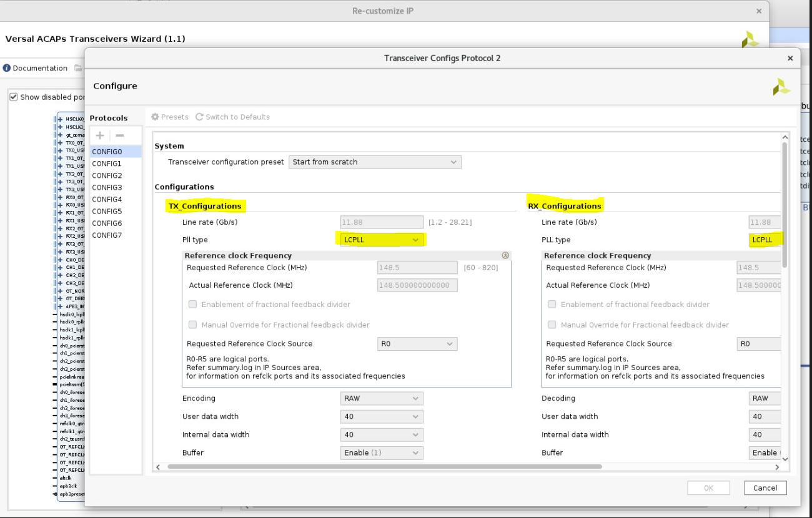The image size is (812, 518).
Task: Expand the HSCLK0 port group
Action: (x=61, y=119)
